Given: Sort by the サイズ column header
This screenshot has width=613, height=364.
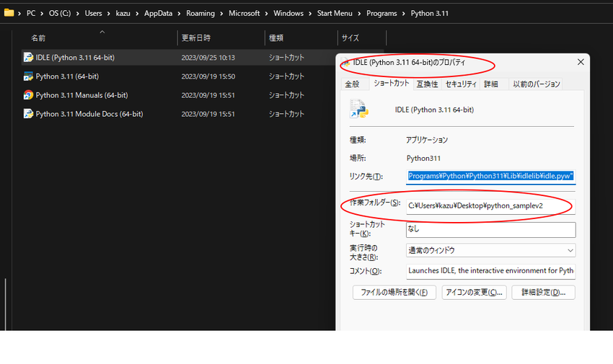Looking at the screenshot, I should point(350,38).
